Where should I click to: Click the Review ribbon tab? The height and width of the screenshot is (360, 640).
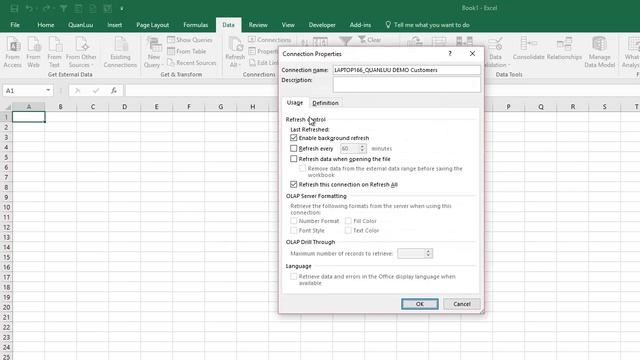(x=258, y=25)
